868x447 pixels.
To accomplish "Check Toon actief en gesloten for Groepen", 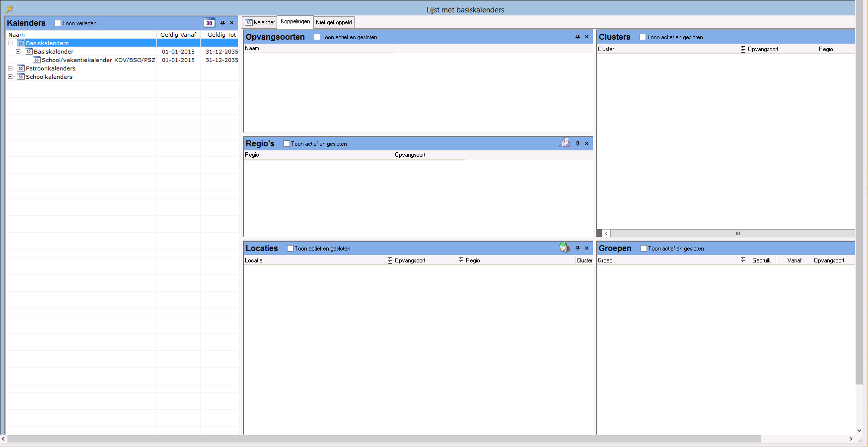I will [644, 249].
